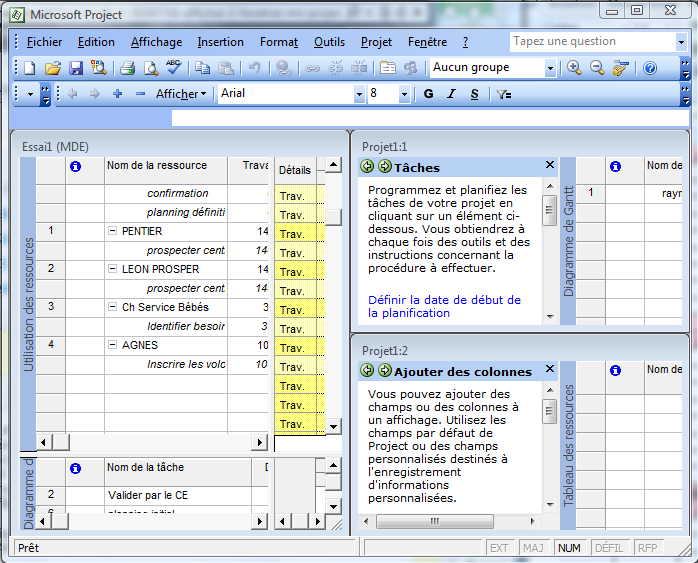
Task: Close the Ajouter des colonnes pane
Action: pyautogui.click(x=550, y=369)
